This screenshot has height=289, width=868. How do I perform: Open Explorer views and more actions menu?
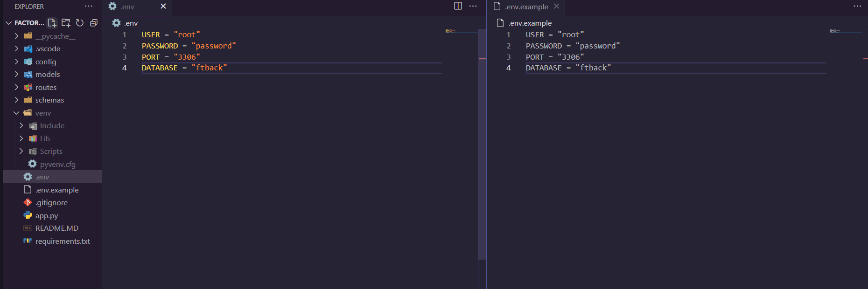[x=89, y=7]
